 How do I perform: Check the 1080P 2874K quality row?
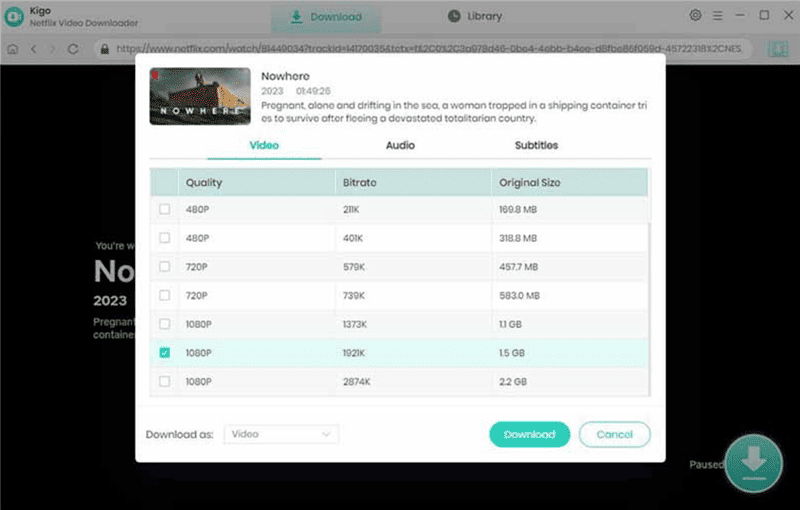click(x=164, y=381)
